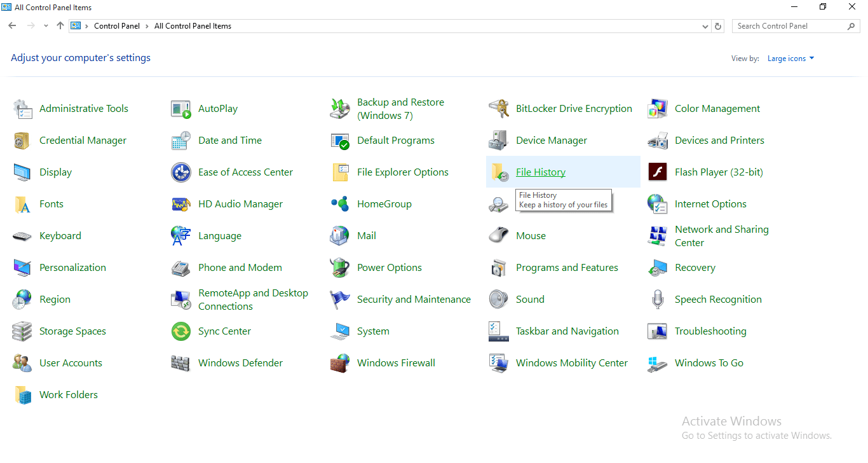The image size is (868, 463).
Task: Open the Taskbar and Navigation link
Action: point(567,331)
